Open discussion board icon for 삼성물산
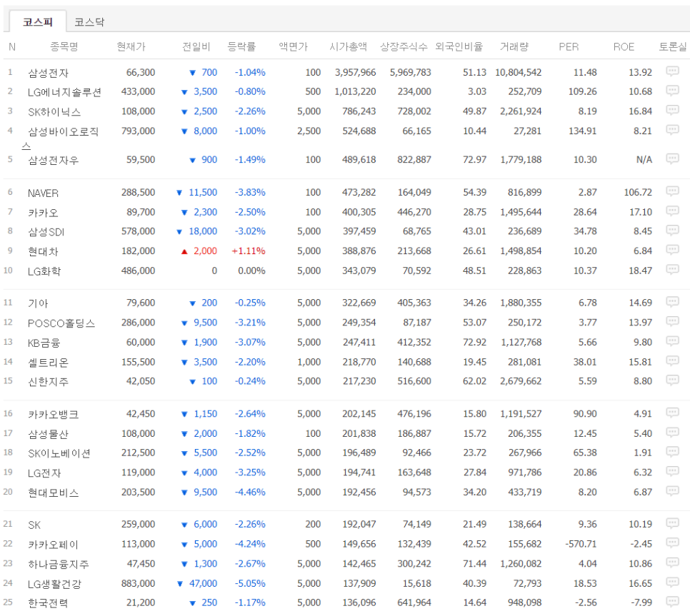Screen dimensions: 690x616 672,433
